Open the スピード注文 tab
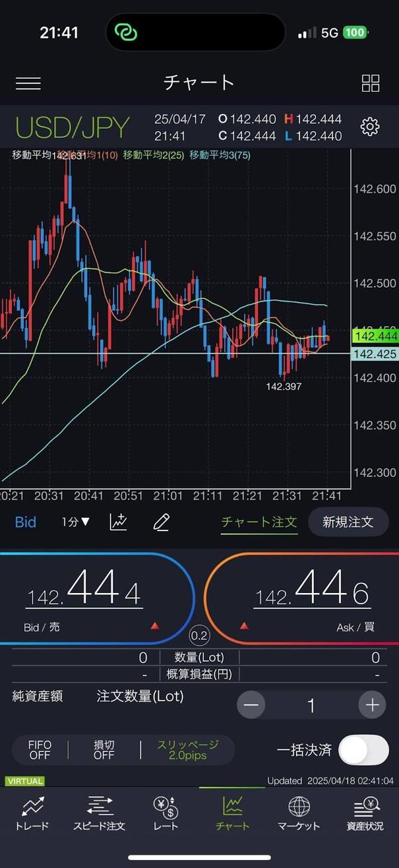 tap(99, 813)
